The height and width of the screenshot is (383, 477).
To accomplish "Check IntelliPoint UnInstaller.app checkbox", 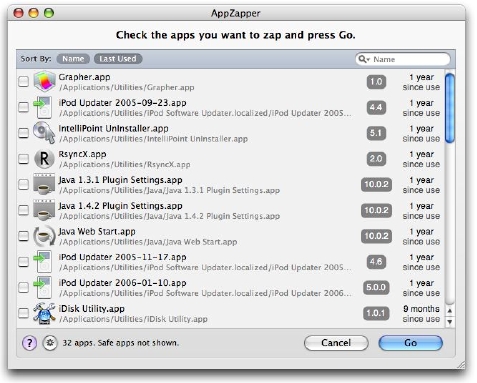I will (23, 133).
